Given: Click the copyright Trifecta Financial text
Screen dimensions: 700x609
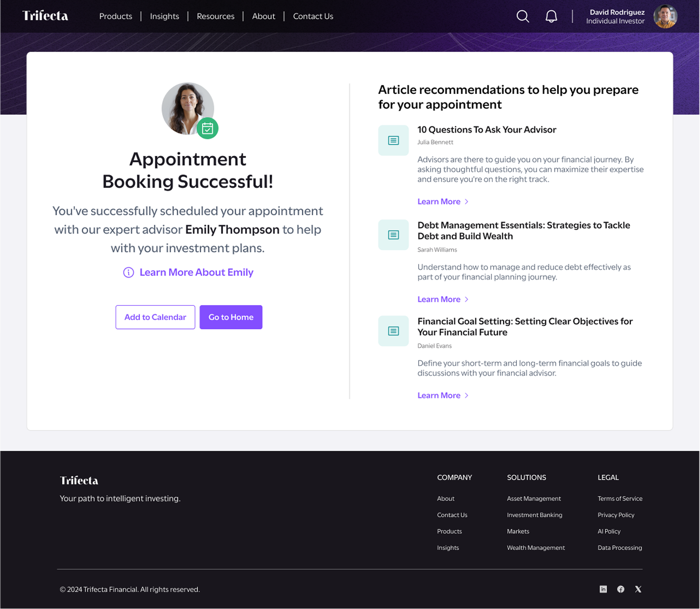Looking at the screenshot, I should (130, 589).
